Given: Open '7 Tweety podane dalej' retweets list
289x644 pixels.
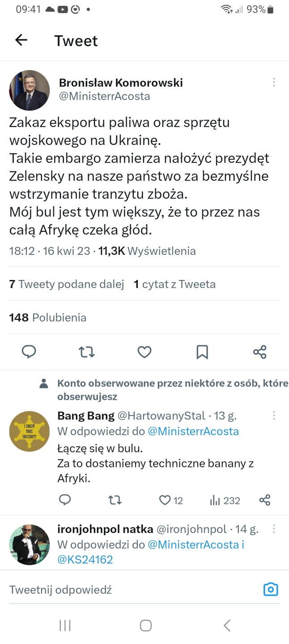Looking at the screenshot, I should 67,284.
